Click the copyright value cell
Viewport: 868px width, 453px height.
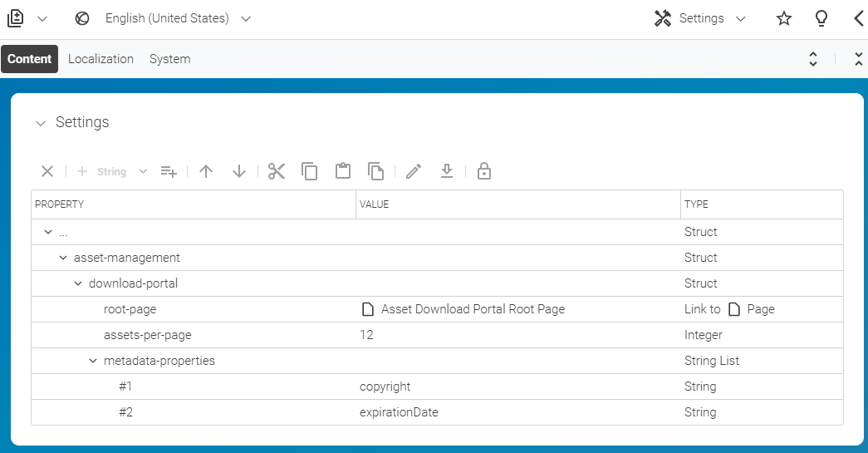click(x=518, y=387)
